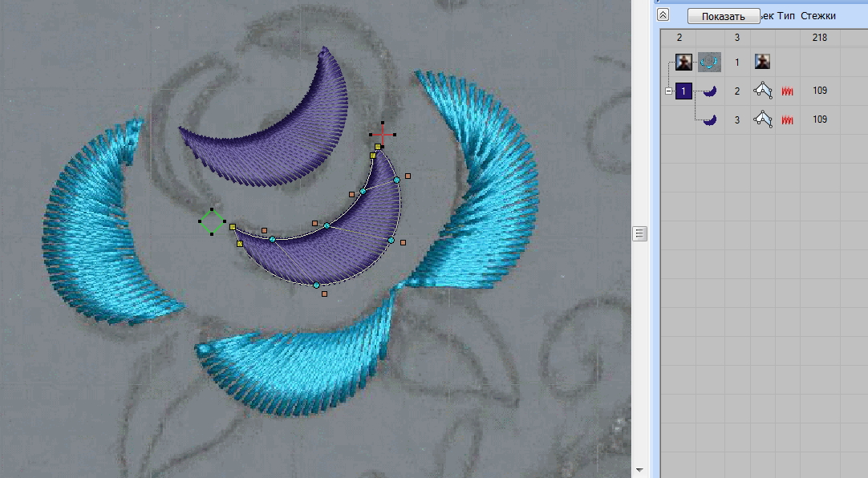Collapse the color block 1 tree node
Image resolution: width=868 pixels, height=478 pixels.
pyautogui.click(x=668, y=91)
